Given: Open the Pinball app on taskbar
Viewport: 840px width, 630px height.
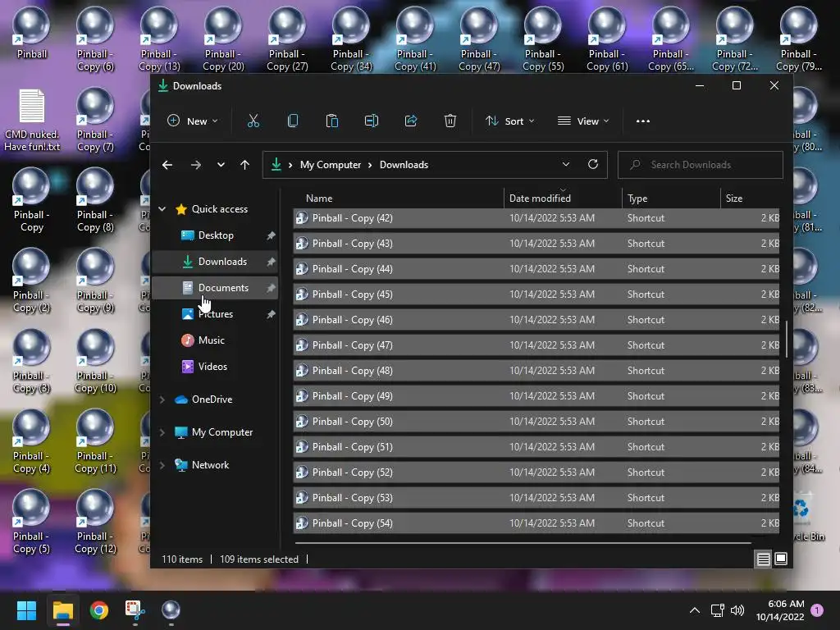Looking at the screenshot, I should [x=171, y=610].
